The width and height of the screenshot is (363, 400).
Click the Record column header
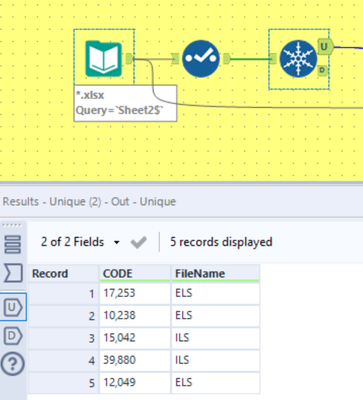pos(63,274)
